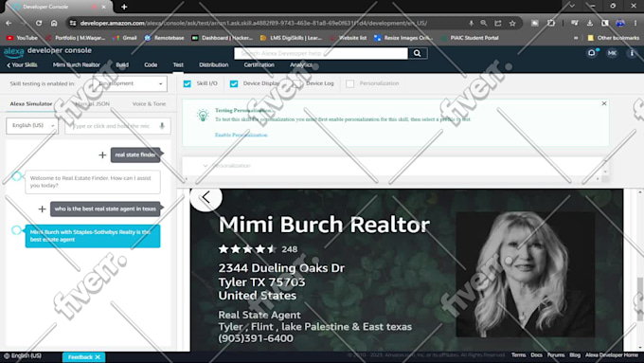The width and height of the screenshot is (644, 363).
Task: Show more bookmarks with the chevron
Action: (x=576, y=38)
